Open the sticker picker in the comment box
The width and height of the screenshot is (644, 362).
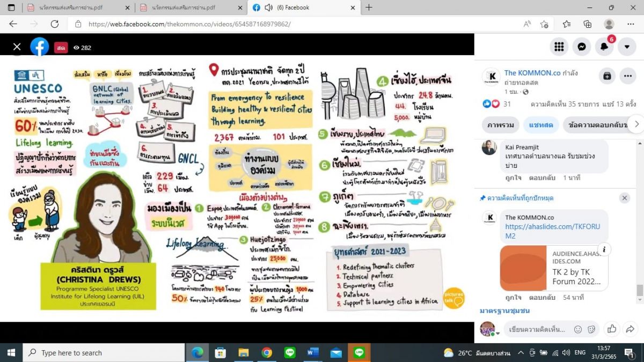coord(591,329)
